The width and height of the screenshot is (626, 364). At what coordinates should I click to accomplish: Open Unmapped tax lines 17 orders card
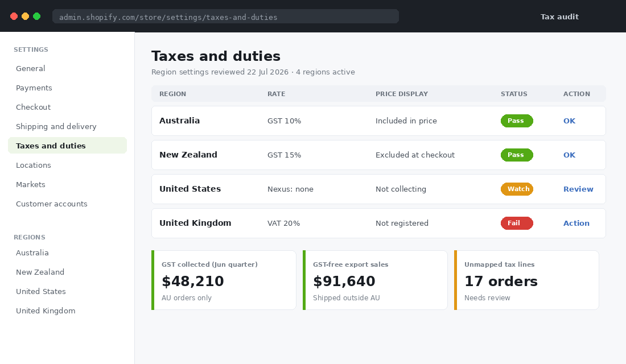click(x=526, y=280)
